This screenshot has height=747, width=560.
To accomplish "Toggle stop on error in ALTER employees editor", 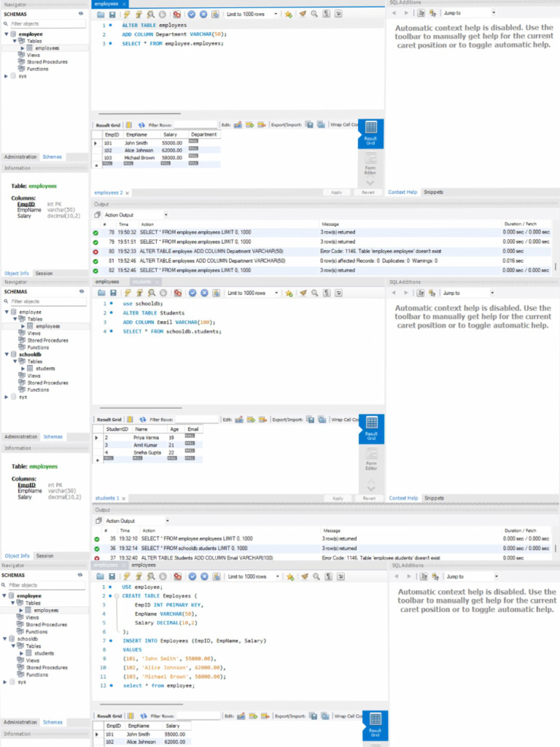I will (176, 15).
